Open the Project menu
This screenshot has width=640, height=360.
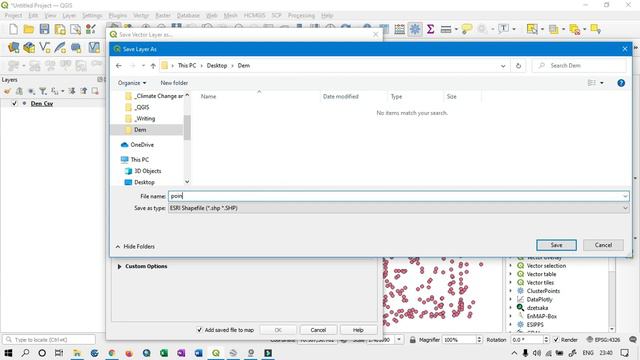click(x=13, y=16)
